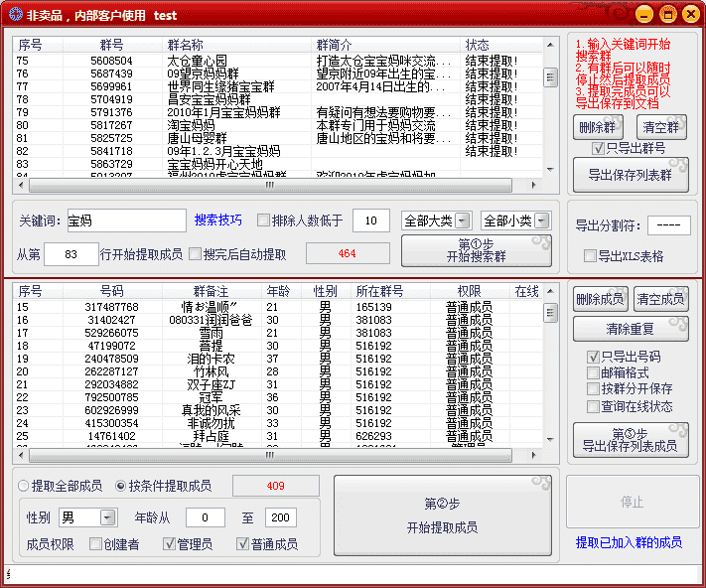Sort group list by 群名称 column header
Viewport: 706px width, 588px height.
186,46
